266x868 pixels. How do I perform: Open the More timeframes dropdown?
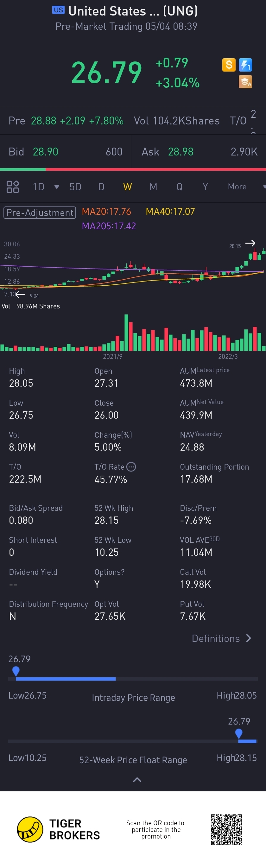246,187
